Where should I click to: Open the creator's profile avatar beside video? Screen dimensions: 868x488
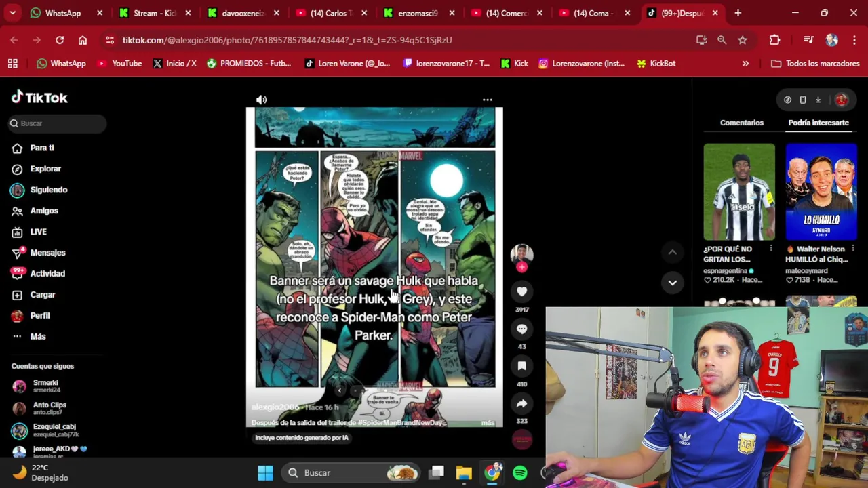click(521, 254)
